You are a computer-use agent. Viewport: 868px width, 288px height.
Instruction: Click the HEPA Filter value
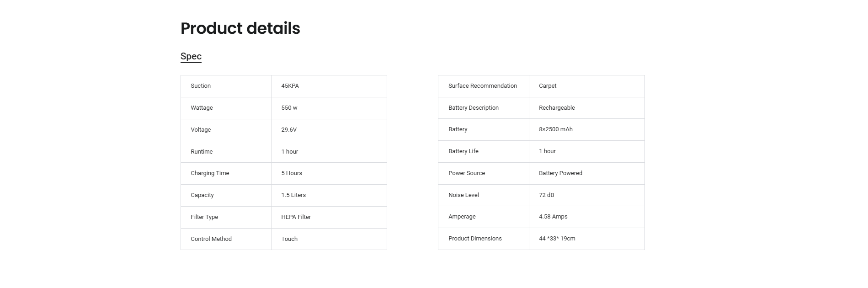tap(296, 217)
